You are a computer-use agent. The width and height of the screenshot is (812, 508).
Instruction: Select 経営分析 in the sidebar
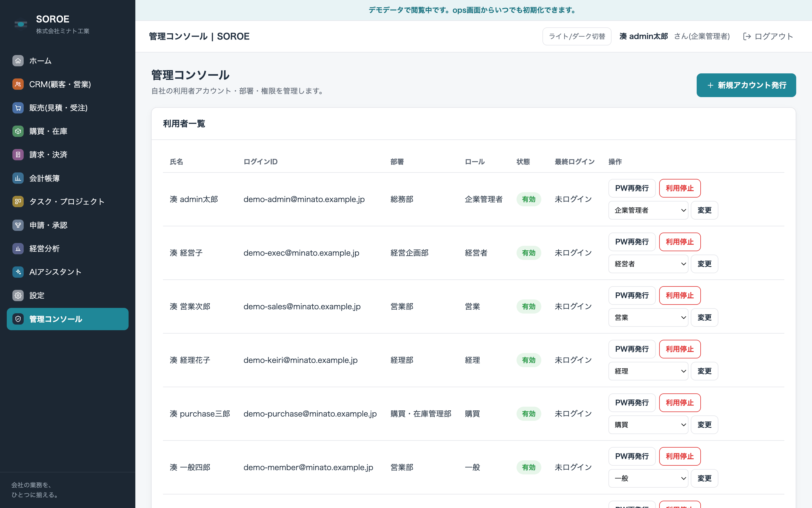[67, 249]
